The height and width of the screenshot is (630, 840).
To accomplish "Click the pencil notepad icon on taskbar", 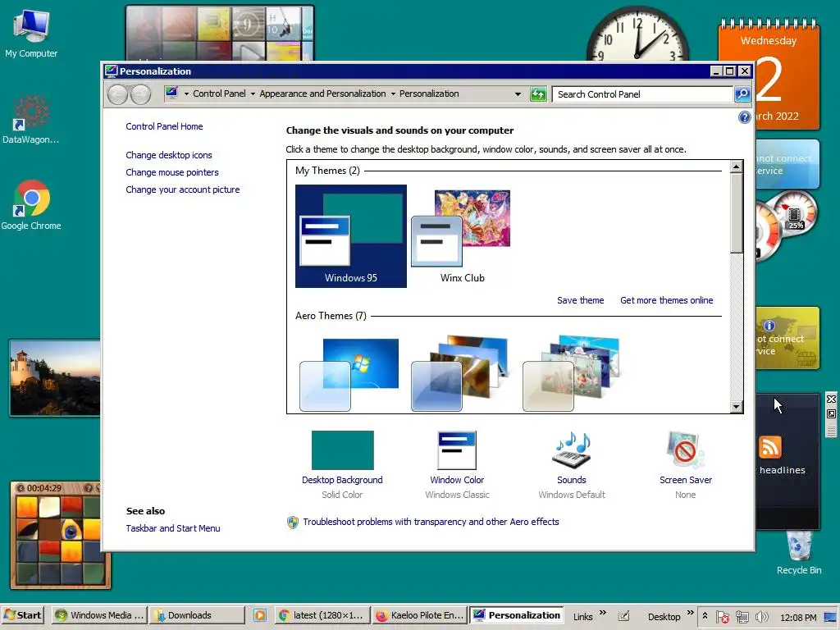I will pyautogui.click(x=623, y=616).
